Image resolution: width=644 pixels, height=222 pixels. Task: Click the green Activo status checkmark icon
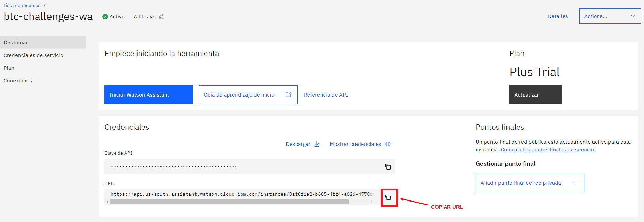[x=105, y=17]
